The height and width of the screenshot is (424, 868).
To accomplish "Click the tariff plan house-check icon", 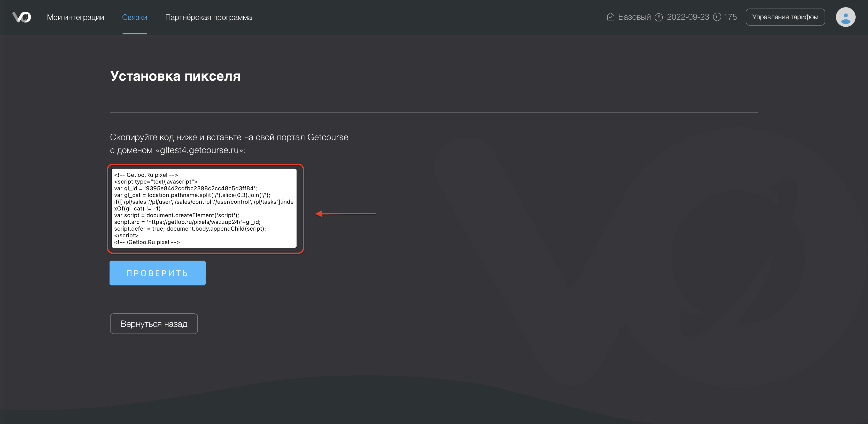I will click(610, 17).
